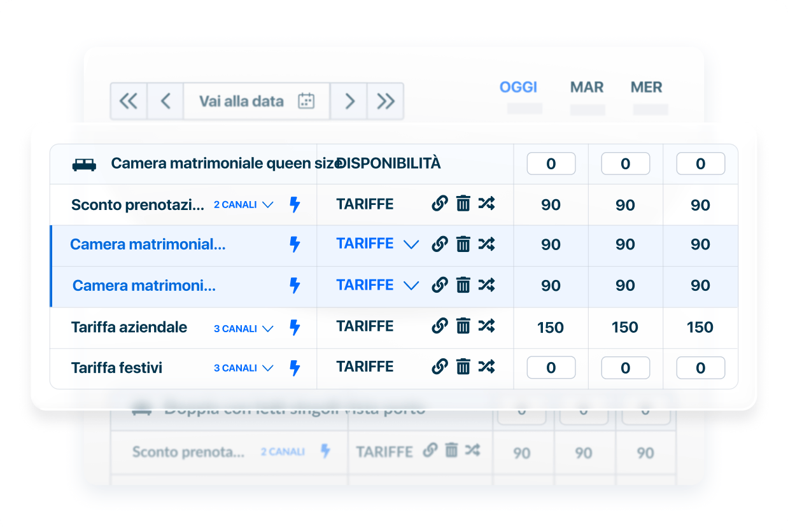Screen dimensions: 788x532
Task: Click link icon in Tariffa aziendale row
Action: click(439, 326)
